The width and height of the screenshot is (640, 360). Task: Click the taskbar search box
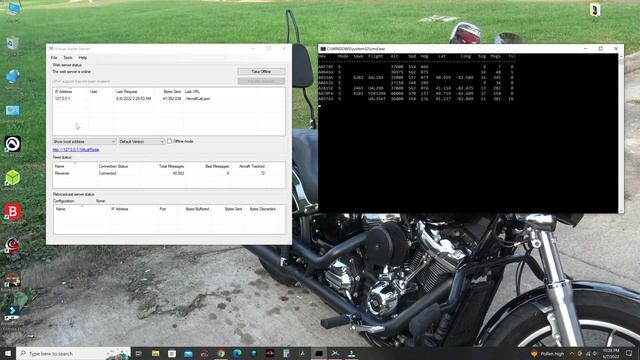(73, 353)
